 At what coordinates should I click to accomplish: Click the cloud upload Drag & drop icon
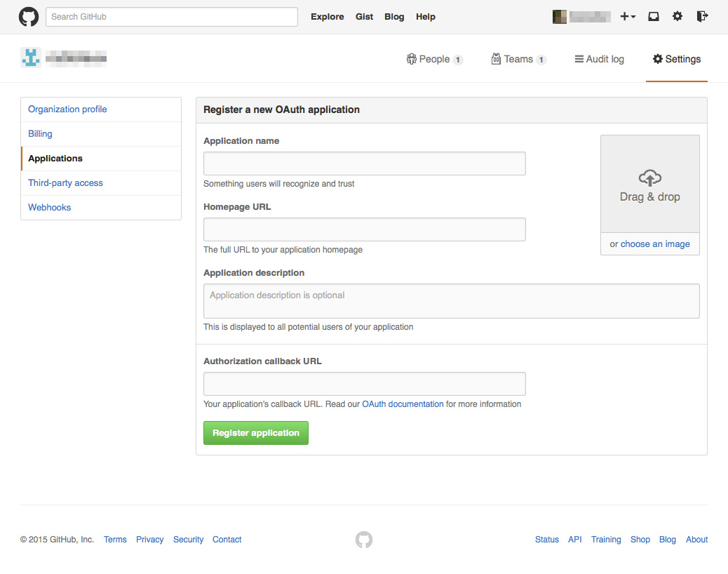[x=649, y=178]
